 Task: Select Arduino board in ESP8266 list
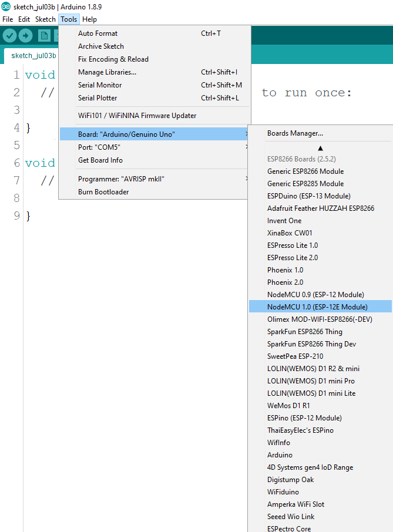(x=320, y=454)
